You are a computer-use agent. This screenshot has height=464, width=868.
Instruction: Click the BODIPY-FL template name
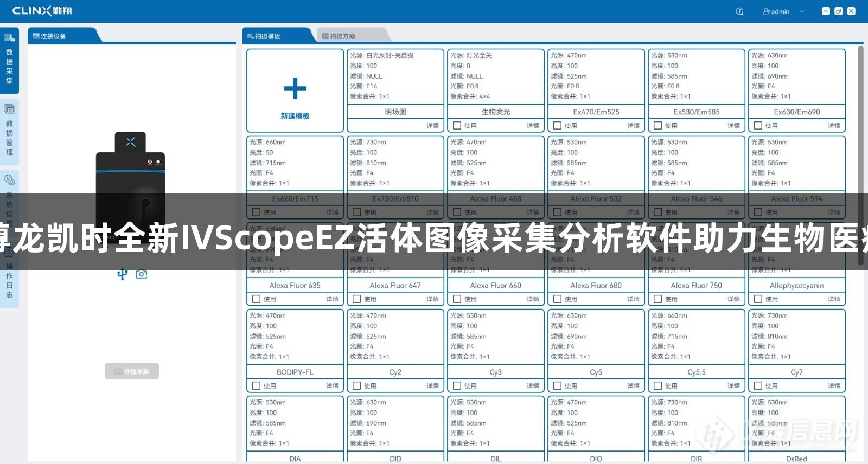point(295,372)
